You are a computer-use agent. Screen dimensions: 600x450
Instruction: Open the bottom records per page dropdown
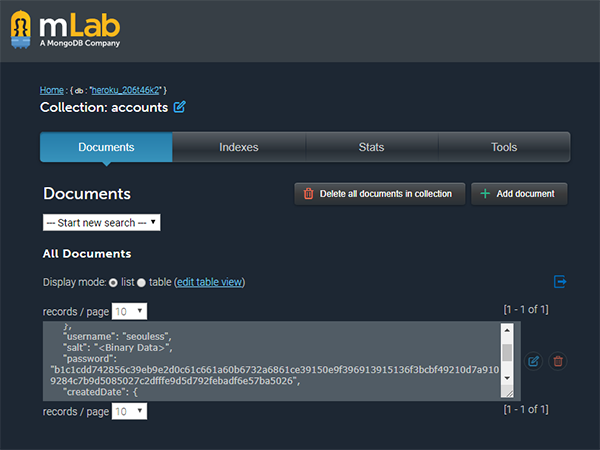[129, 411]
